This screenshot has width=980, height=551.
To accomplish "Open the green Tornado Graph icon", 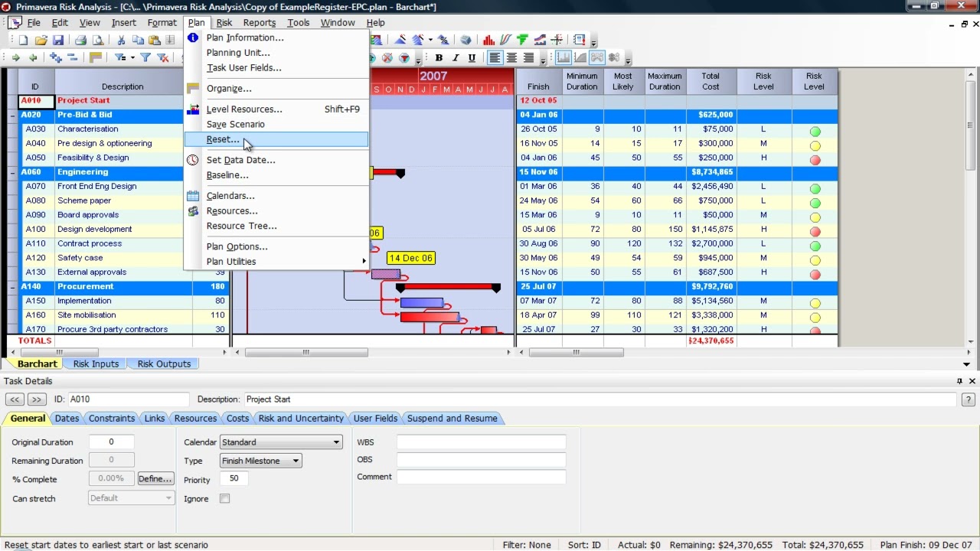I will 522,40.
